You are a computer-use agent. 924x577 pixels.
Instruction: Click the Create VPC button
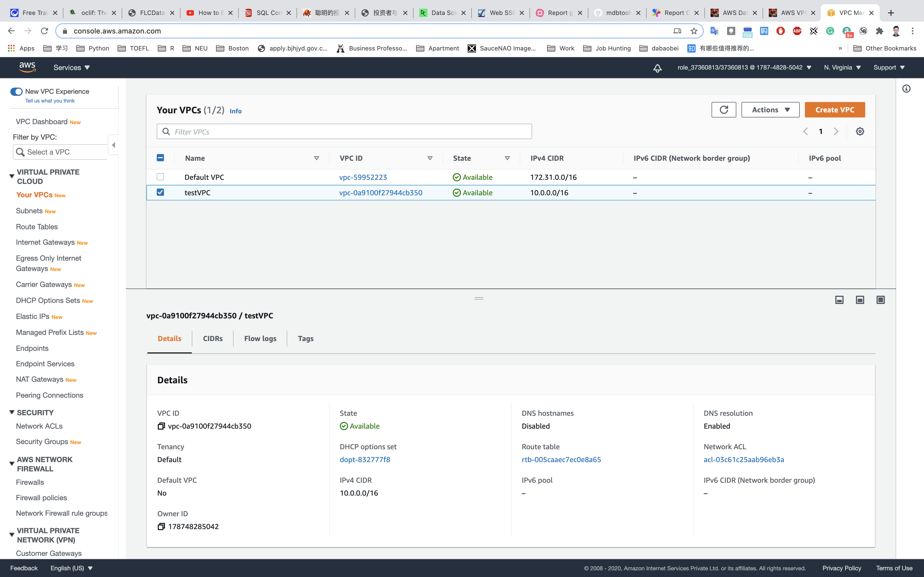pyautogui.click(x=834, y=110)
